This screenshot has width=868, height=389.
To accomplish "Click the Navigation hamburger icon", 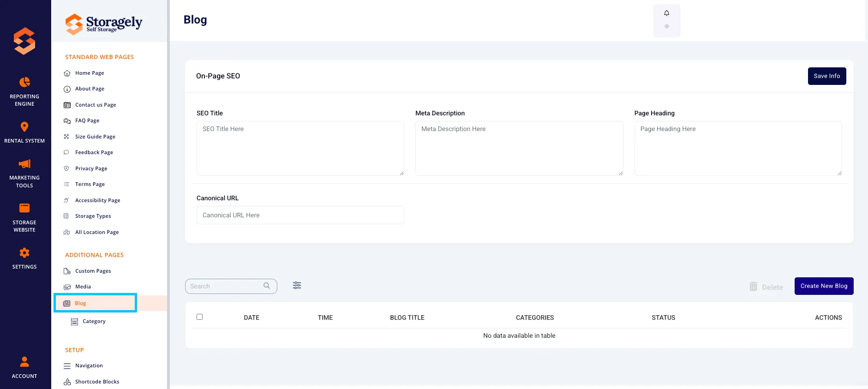I will coord(67,366).
